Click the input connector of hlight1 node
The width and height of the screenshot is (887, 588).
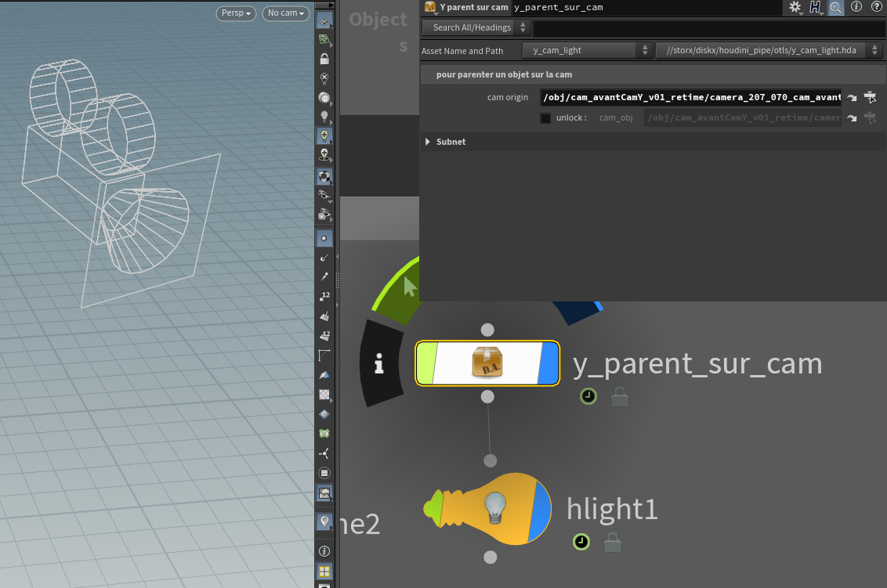pos(491,461)
